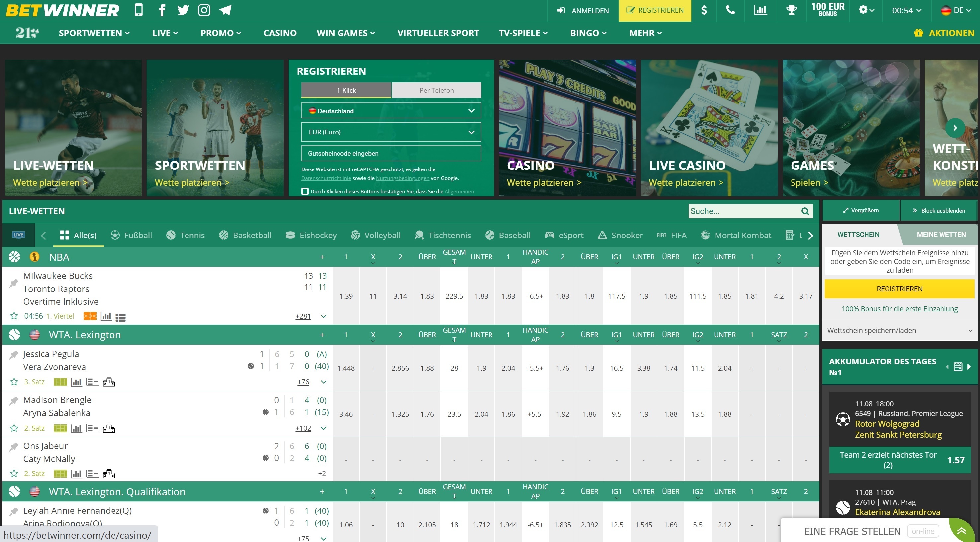Open the Deutschland country dropdown
This screenshot has width=980, height=542.
(391, 111)
